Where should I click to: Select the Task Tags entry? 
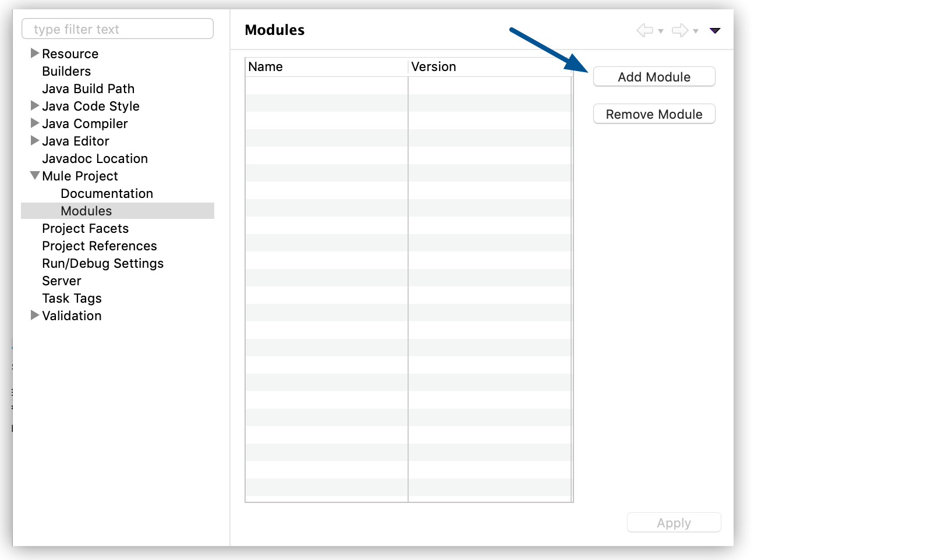tap(72, 298)
